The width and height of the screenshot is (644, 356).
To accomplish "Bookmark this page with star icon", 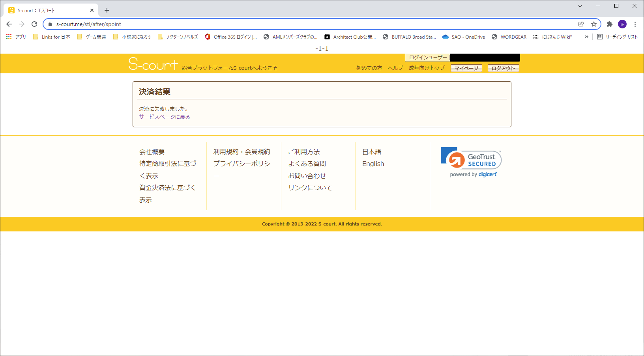I will 593,24.
